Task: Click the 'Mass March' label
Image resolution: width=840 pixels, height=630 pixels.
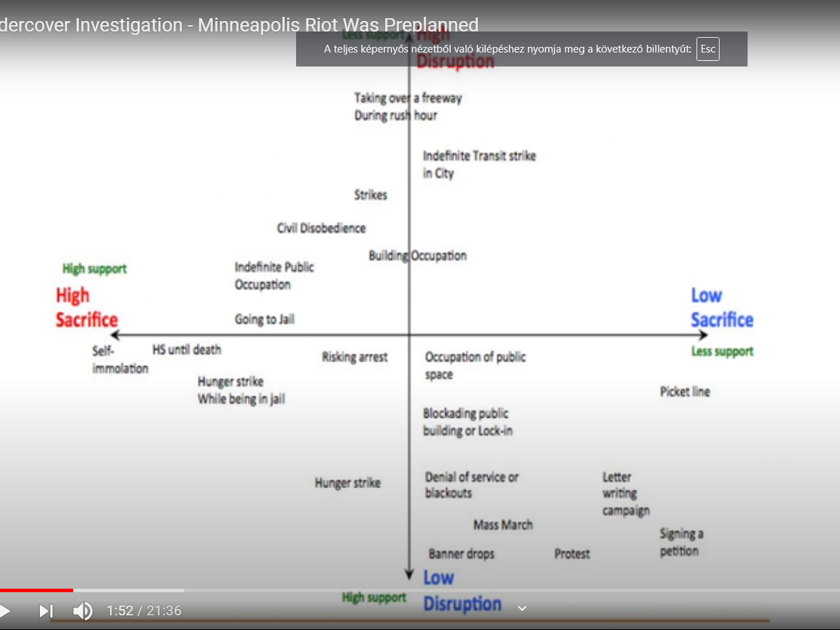Action: click(503, 525)
